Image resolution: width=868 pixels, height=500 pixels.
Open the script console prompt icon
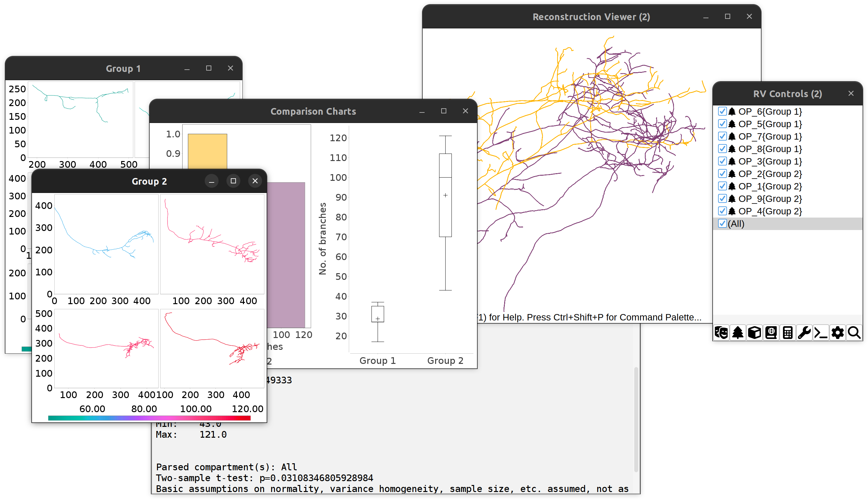coord(821,332)
